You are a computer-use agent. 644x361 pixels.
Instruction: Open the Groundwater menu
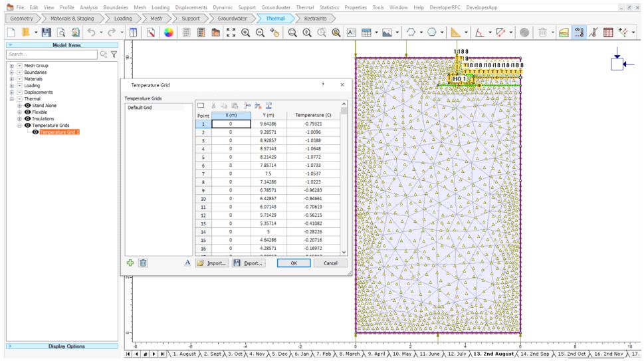click(x=276, y=7)
